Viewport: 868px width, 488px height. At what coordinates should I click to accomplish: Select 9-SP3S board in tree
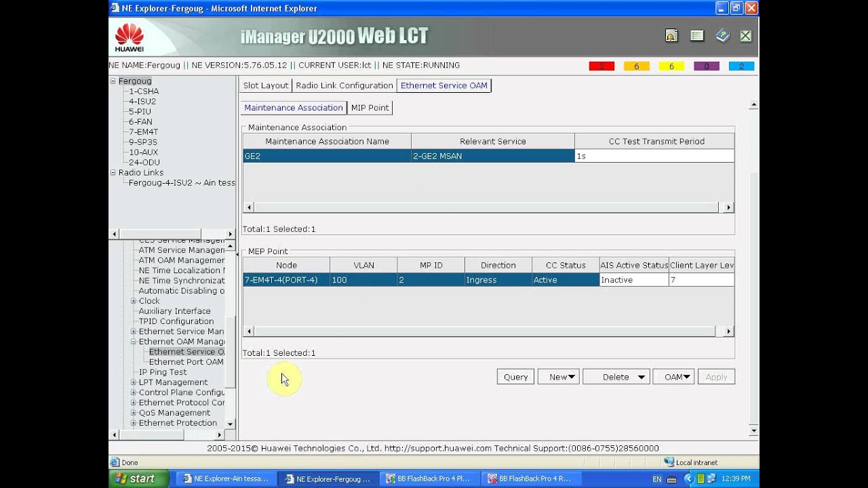[x=143, y=142]
